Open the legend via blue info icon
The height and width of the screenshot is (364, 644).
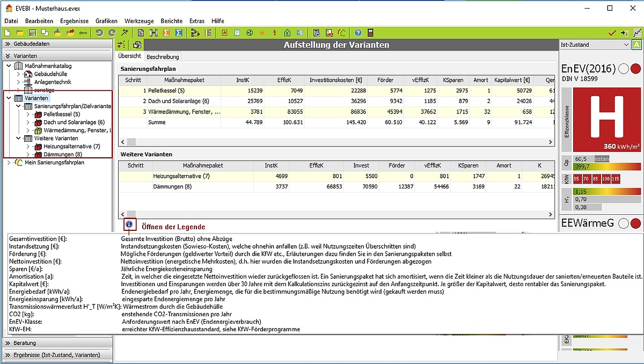[129, 225]
